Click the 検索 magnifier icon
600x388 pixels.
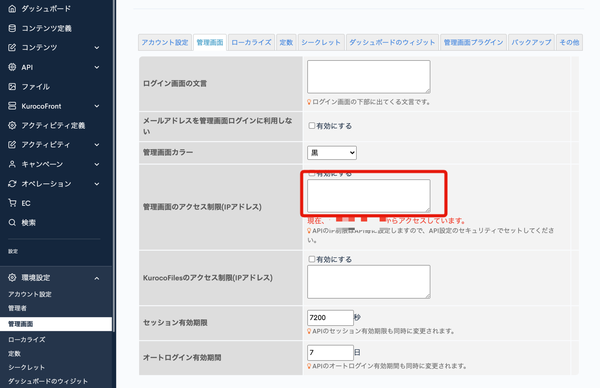coord(12,222)
